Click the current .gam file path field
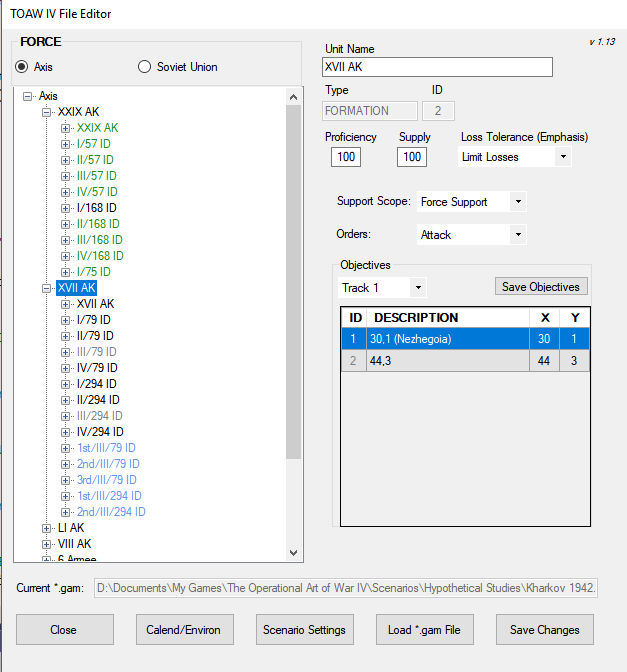627x672 pixels. coord(346,588)
